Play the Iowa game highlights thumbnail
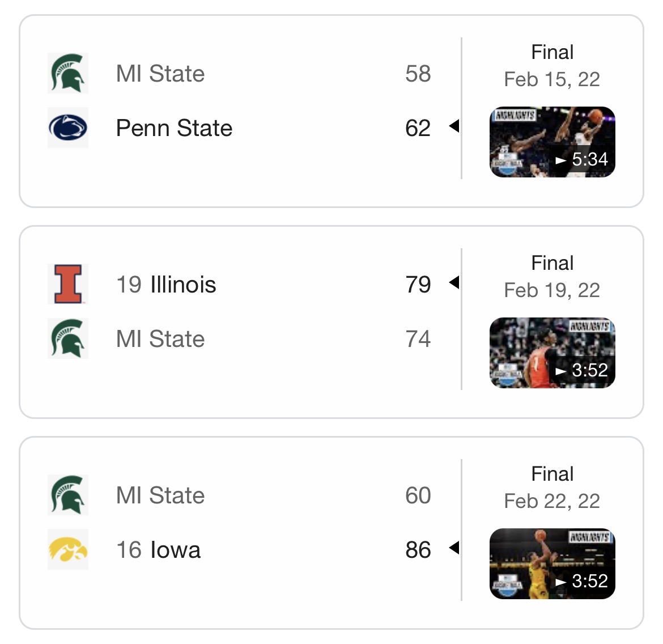 click(552, 563)
